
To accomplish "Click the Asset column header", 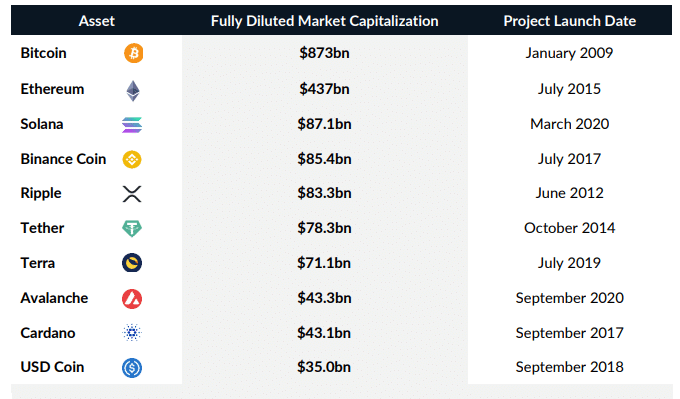I will pos(97,21).
